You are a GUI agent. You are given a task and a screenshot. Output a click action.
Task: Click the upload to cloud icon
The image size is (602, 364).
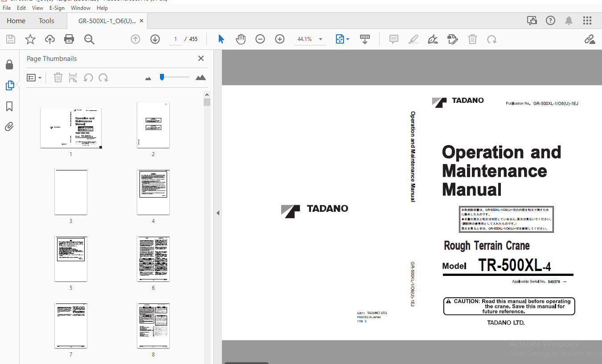pyautogui.click(x=50, y=39)
